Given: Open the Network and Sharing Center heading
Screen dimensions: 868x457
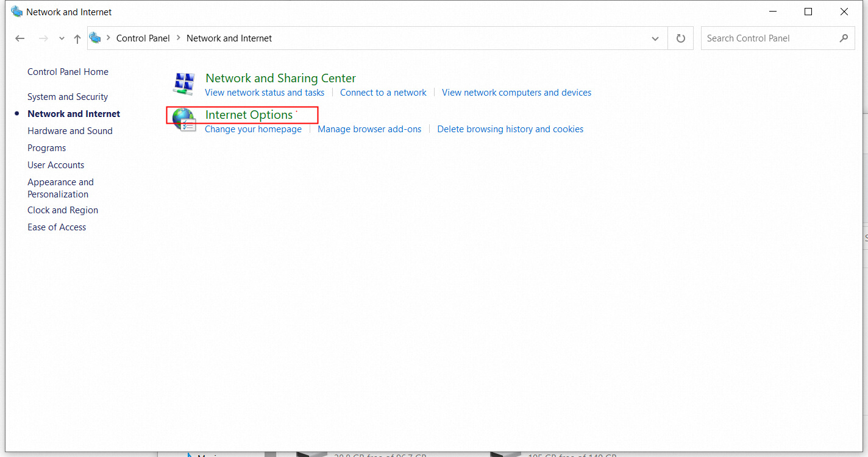Looking at the screenshot, I should pyautogui.click(x=280, y=78).
